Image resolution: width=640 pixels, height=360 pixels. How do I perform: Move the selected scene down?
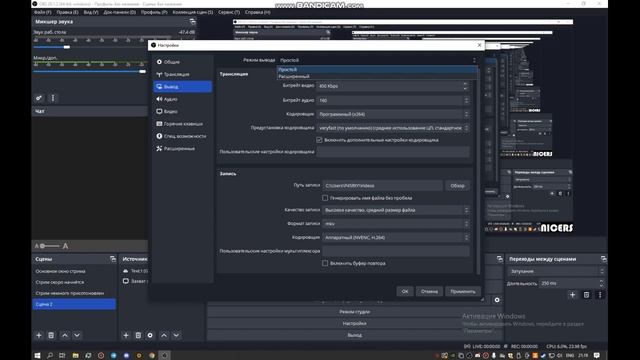[x=77, y=335]
